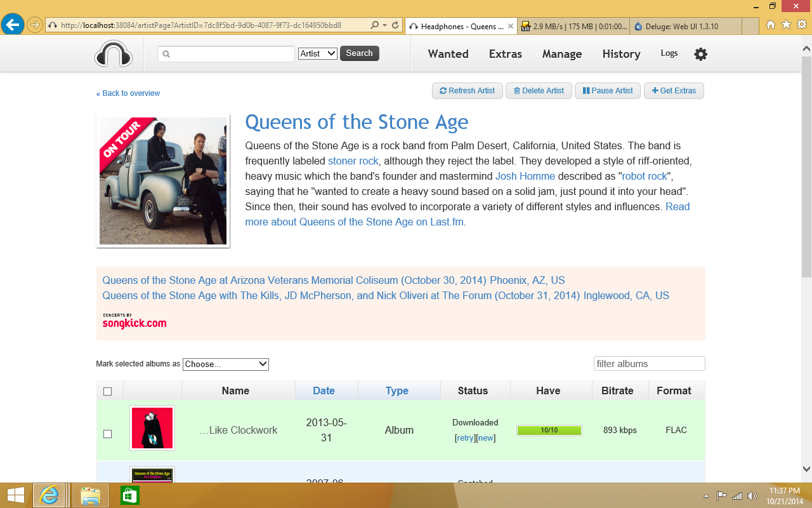Click the songkick.com logo
The height and width of the screenshot is (508, 812).
(134, 321)
